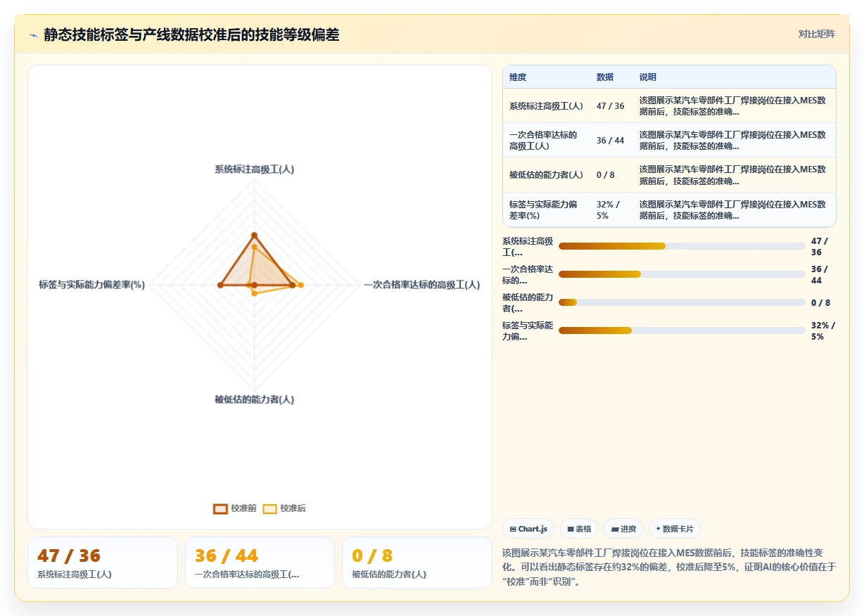This screenshot has height=616, width=864.
Task: Click table value 32% / 5%
Action: click(x=609, y=210)
